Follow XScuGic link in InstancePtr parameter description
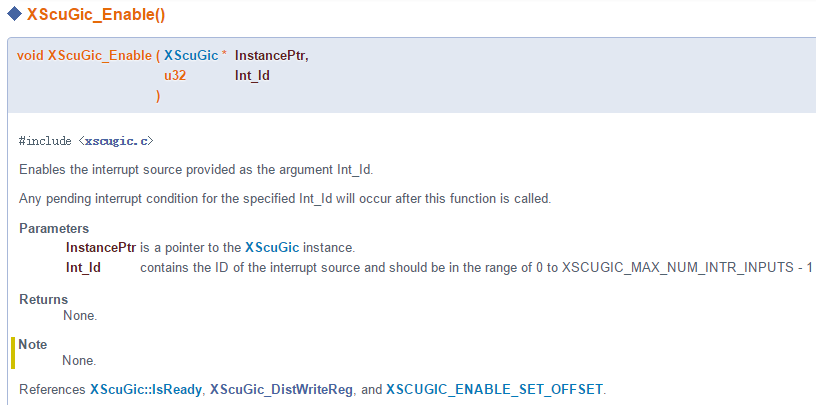Viewport: 816px width, 405px height. [x=276, y=247]
